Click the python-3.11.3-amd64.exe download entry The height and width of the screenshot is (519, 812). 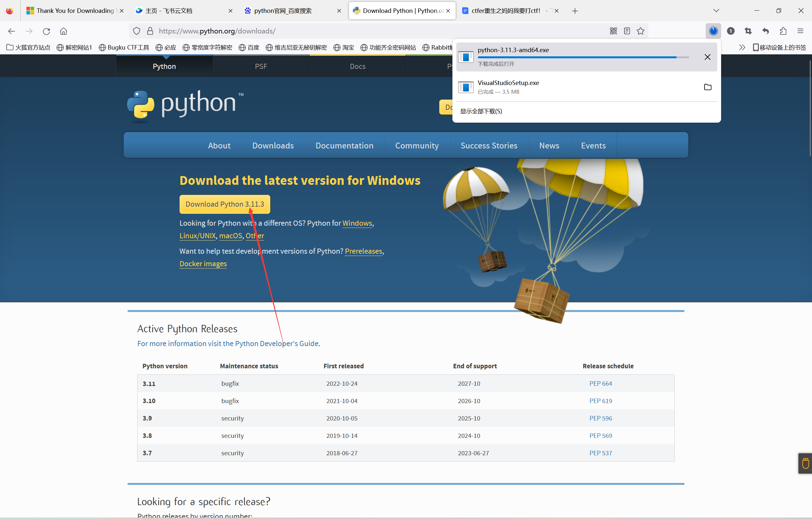pyautogui.click(x=586, y=57)
